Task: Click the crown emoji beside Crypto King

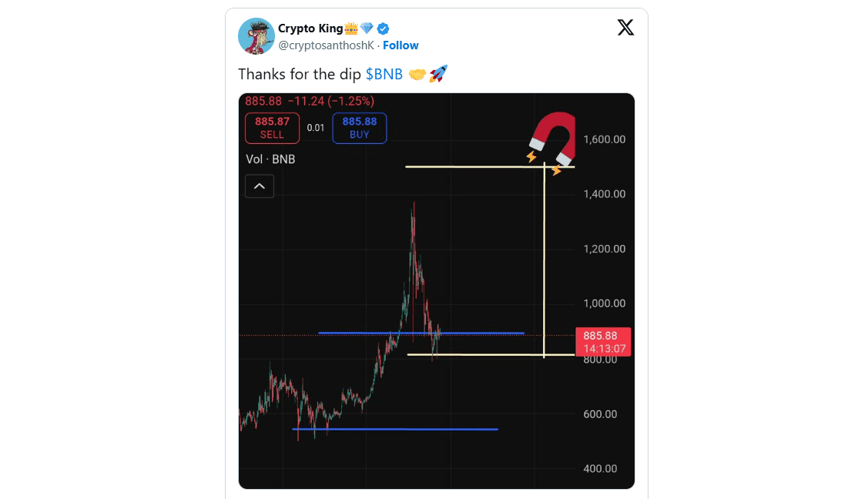Action: pos(351,29)
